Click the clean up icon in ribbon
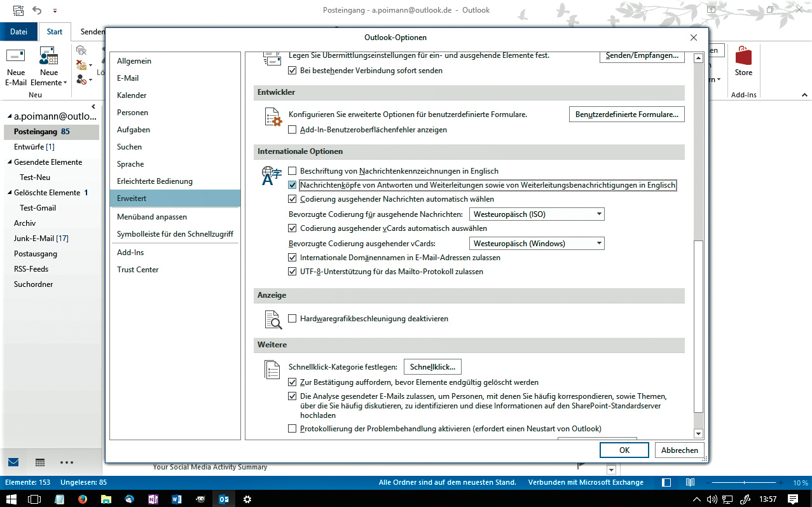 81,64
